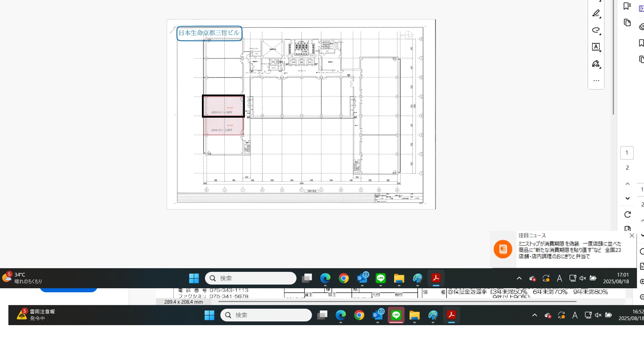
Task: Open Outlook on the 17:01 taskbar
Action: pyautogui.click(x=362, y=278)
